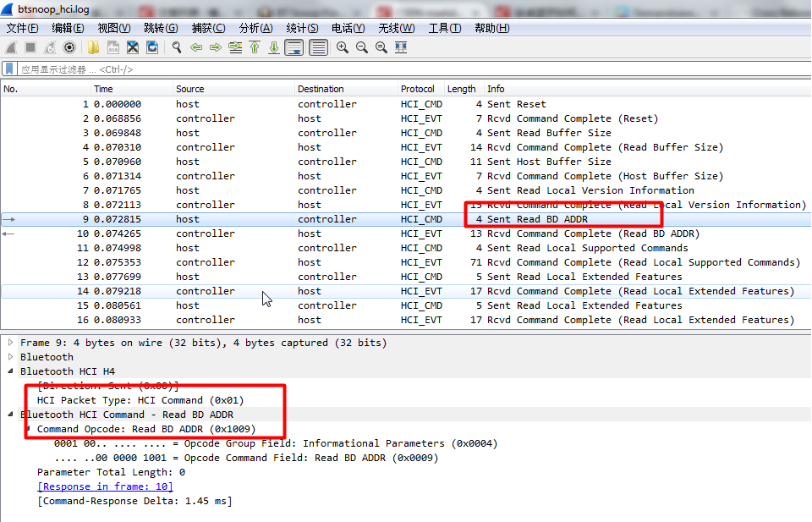The width and height of the screenshot is (812, 522).
Task: Open the 捕获(C) menu
Action: [208, 29]
